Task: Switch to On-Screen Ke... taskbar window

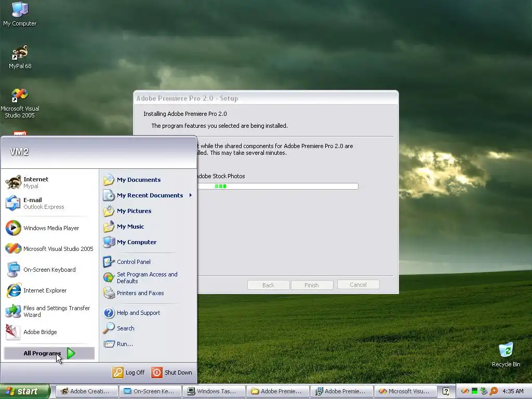Action: (x=151, y=391)
